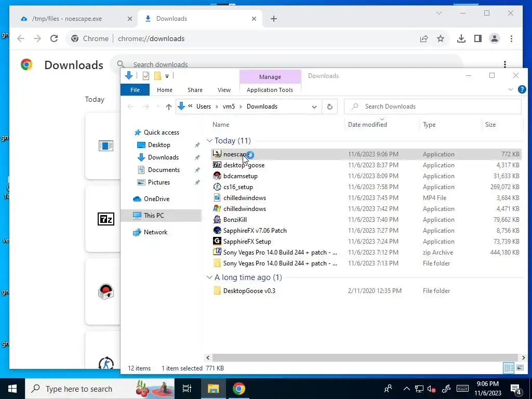Select the bdcamsetup installer icon
The image size is (532, 399).
click(217, 176)
